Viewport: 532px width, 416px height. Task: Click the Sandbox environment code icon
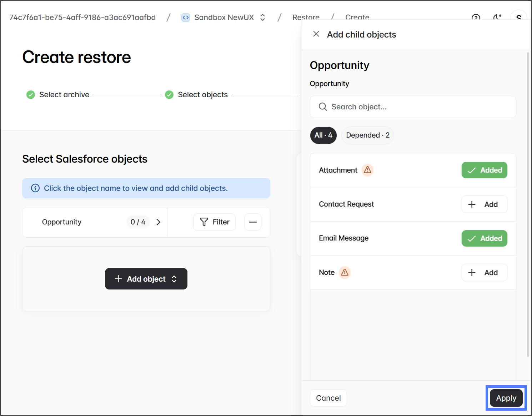[x=186, y=18]
